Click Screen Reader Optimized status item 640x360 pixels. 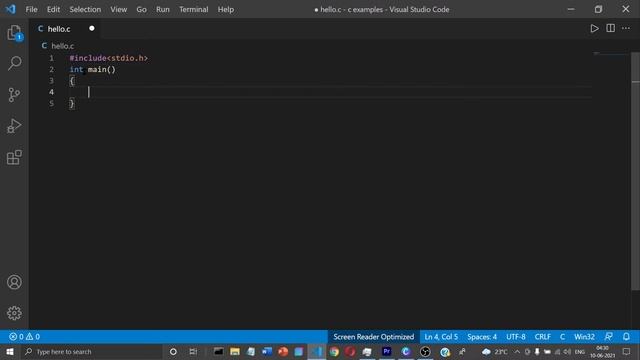pyautogui.click(x=373, y=337)
